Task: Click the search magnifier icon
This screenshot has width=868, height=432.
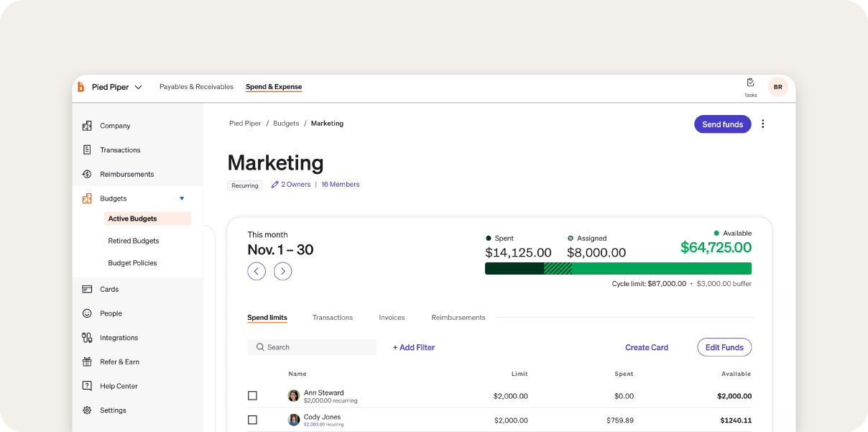Action: tap(260, 347)
